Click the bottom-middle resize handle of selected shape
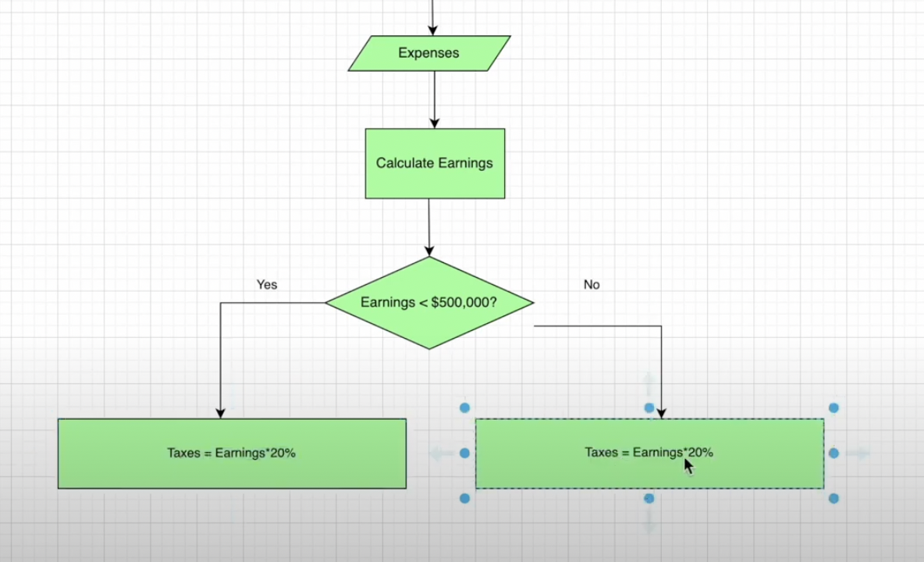The width and height of the screenshot is (924, 562). (649, 499)
